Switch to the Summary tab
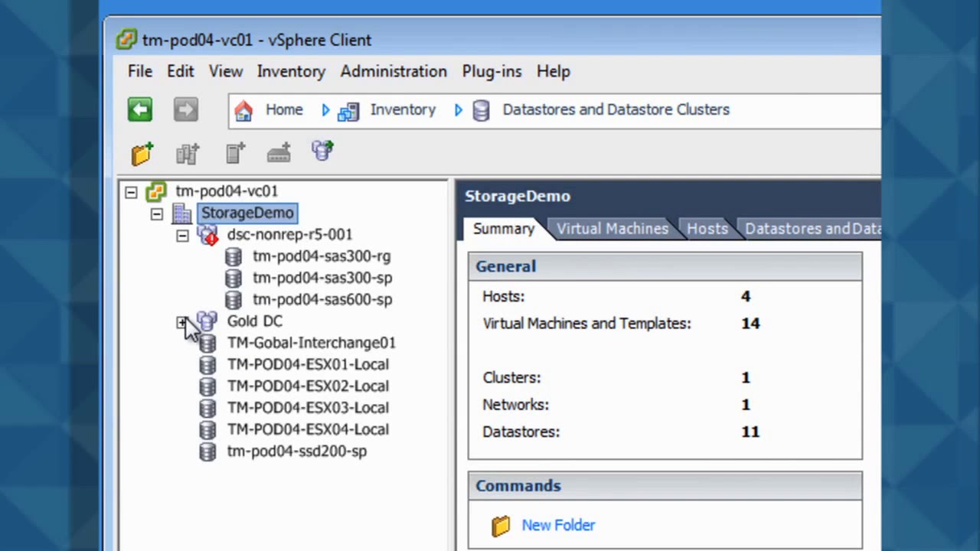This screenshot has width=980, height=551. click(x=504, y=229)
